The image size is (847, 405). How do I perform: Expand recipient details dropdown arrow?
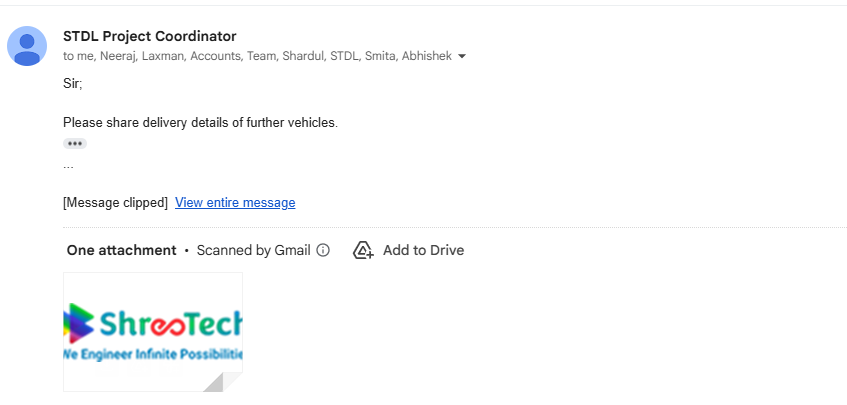(462, 57)
